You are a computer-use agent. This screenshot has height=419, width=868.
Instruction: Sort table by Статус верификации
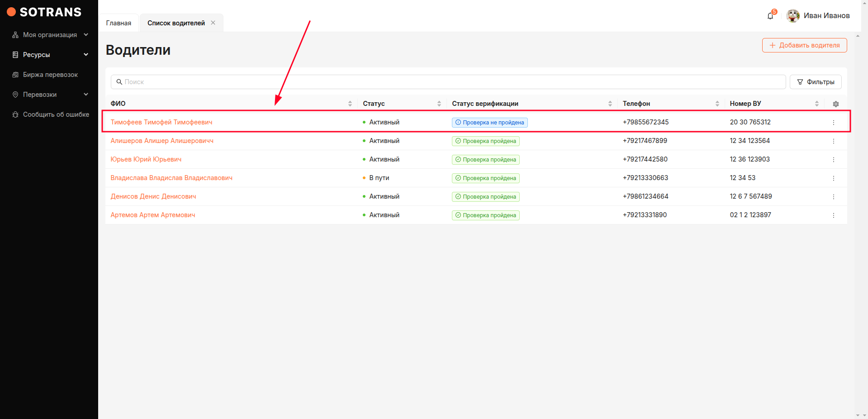[610, 104]
